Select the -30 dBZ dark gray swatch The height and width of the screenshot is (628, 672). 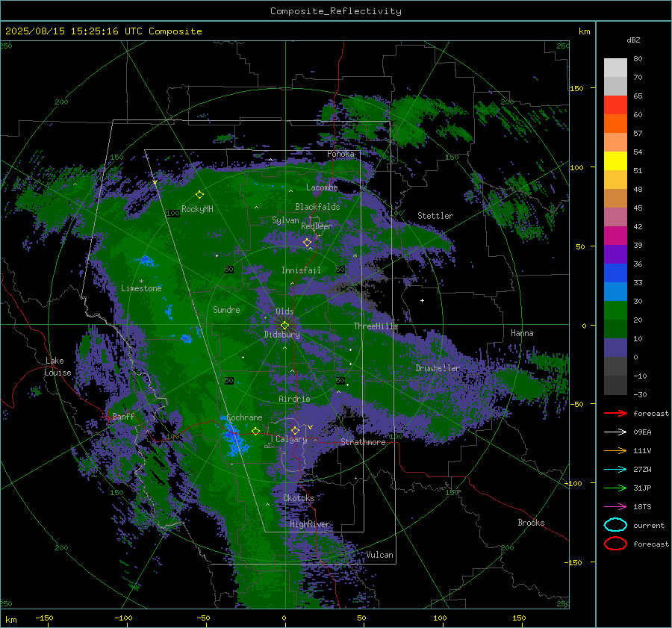[x=615, y=385]
